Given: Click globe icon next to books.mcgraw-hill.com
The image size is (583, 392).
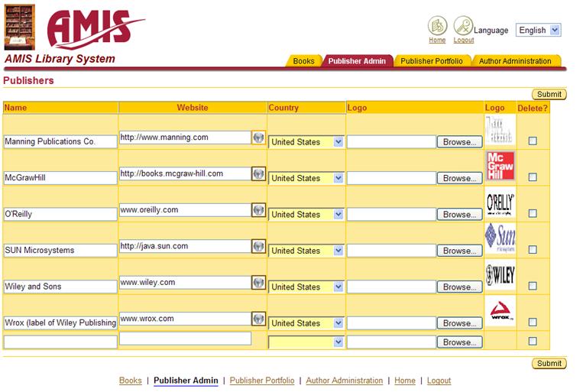Looking at the screenshot, I should tap(258, 173).
